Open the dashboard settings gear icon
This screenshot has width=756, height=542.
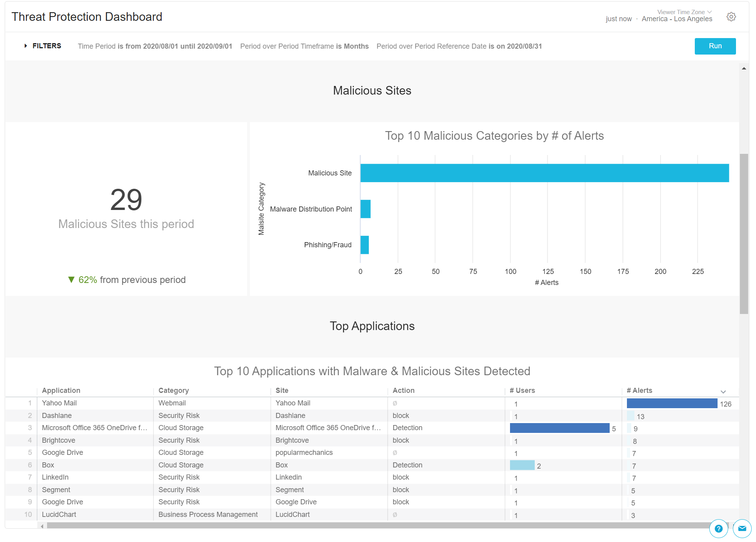pos(731,17)
